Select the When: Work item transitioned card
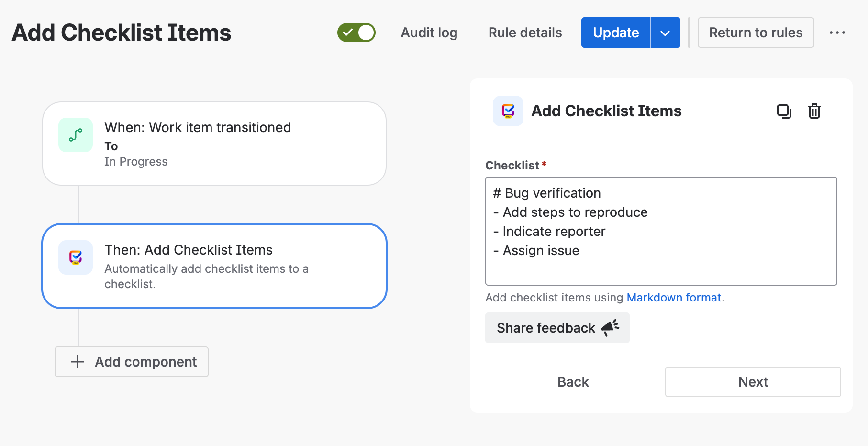The width and height of the screenshot is (868, 446). (x=214, y=144)
